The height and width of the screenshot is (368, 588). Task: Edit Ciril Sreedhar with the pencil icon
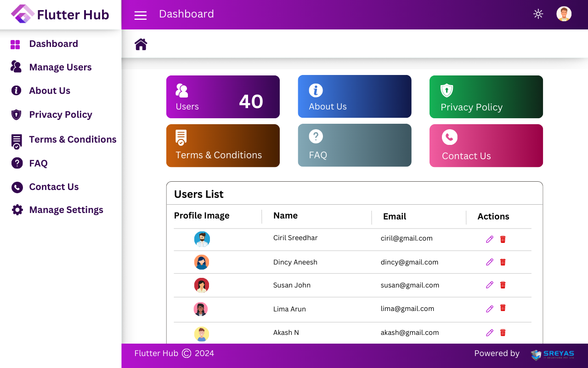pyautogui.click(x=489, y=239)
